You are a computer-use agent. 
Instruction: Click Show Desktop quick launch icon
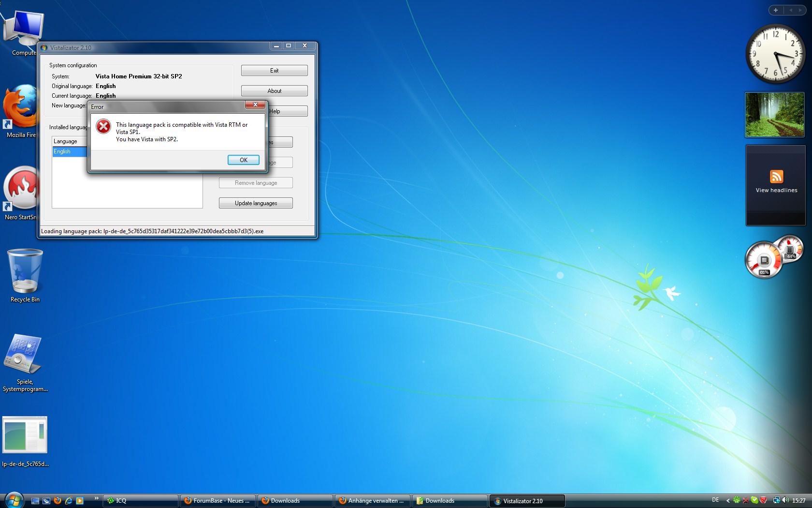click(x=35, y=501)
